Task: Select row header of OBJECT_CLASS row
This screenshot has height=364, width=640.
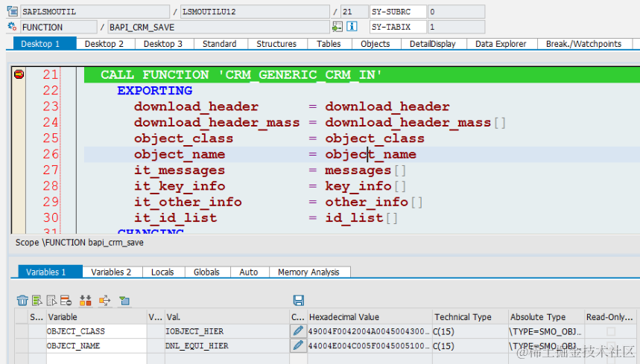Action: pyautogui.click(x=22, y=331)
